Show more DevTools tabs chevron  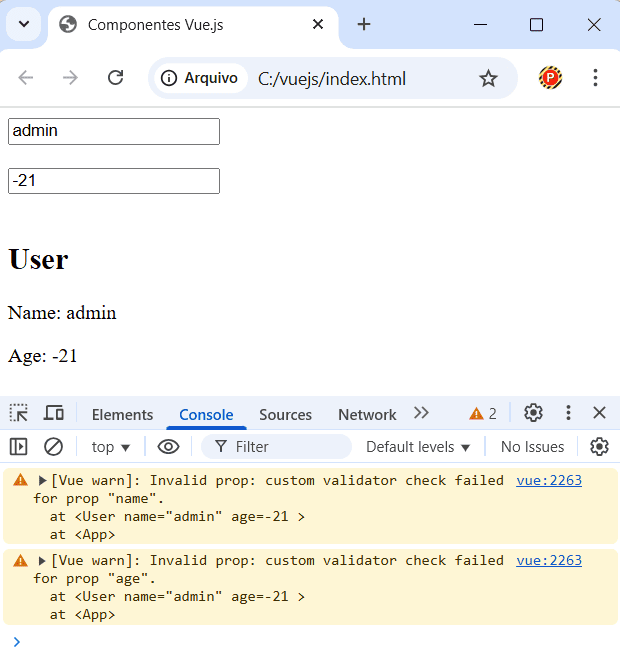click(421, 413)
